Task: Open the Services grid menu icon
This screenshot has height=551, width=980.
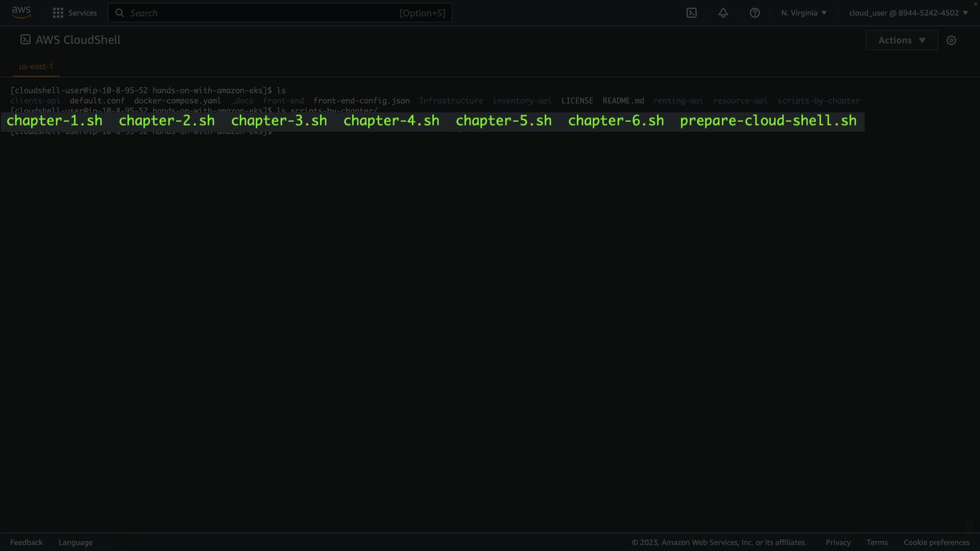Action: (58, 13)
